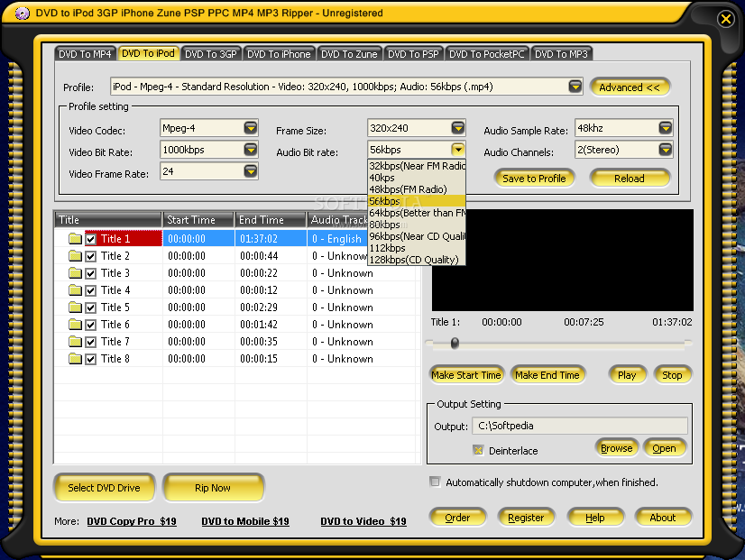This screenshot has height=560, width=745.
Task: Switch to DVD To 3GP tab
Action: coord(211,54)
